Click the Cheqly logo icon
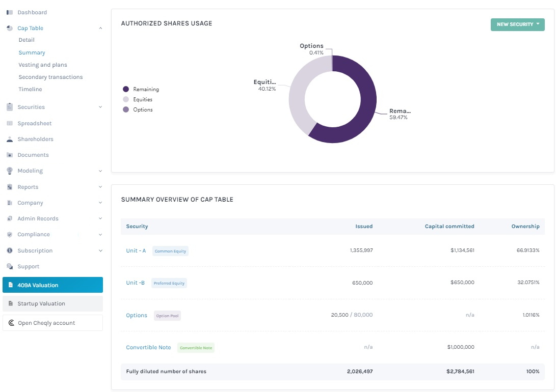This screenshot has height=392, width=556. [x=11, y=323]
